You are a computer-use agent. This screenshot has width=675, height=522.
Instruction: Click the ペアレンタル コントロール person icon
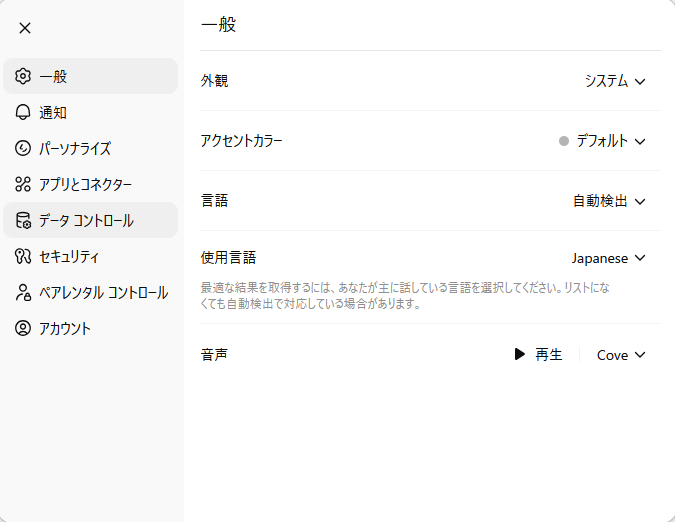coord(23,292)
